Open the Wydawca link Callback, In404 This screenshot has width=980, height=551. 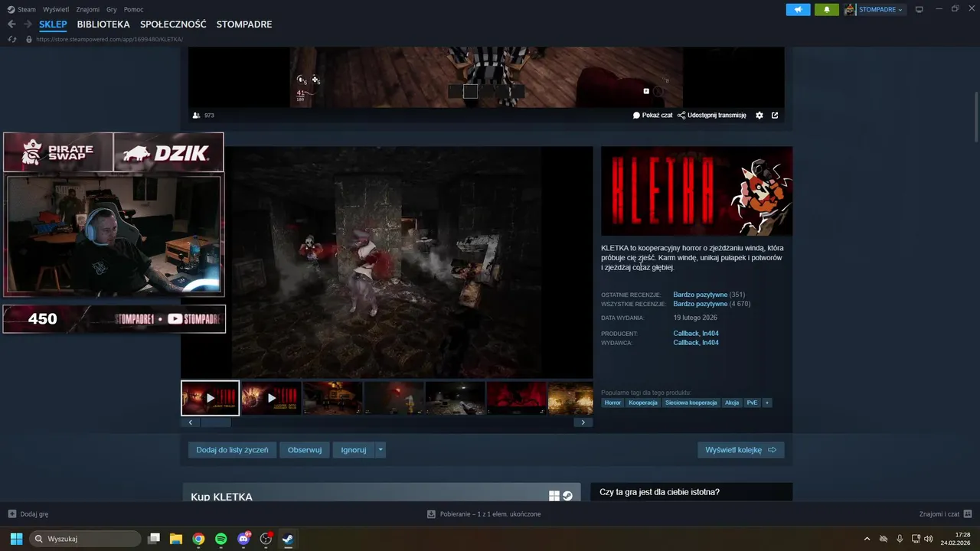pos(696,343)
